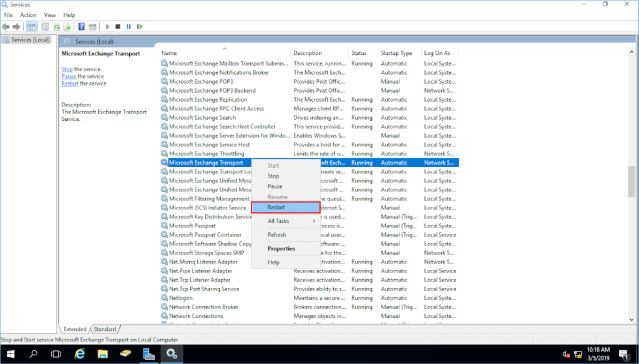Image resolution: width=639 pixels, height=364 pixels.
Task: Click the Stop the service link
Action: [66, 69]
